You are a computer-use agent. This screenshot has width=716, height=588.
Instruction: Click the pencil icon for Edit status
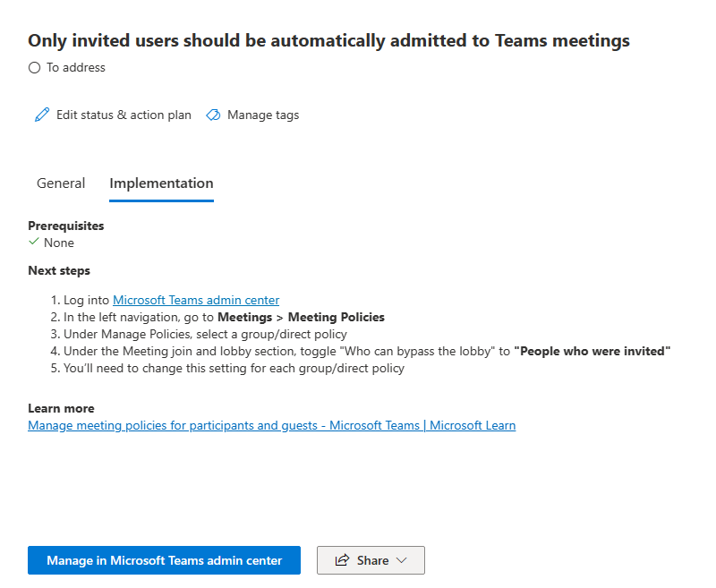coord(42,115)
